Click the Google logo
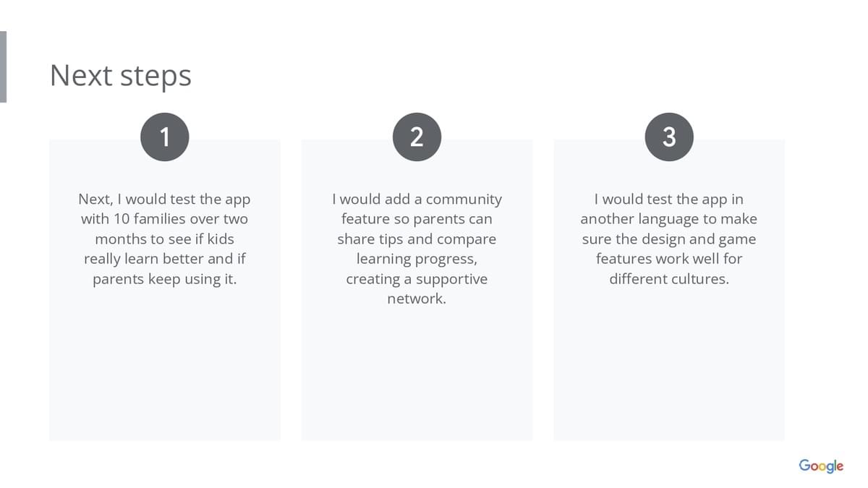Image resolution: width=868 pixels, height=488 pixels. [821, 466]
